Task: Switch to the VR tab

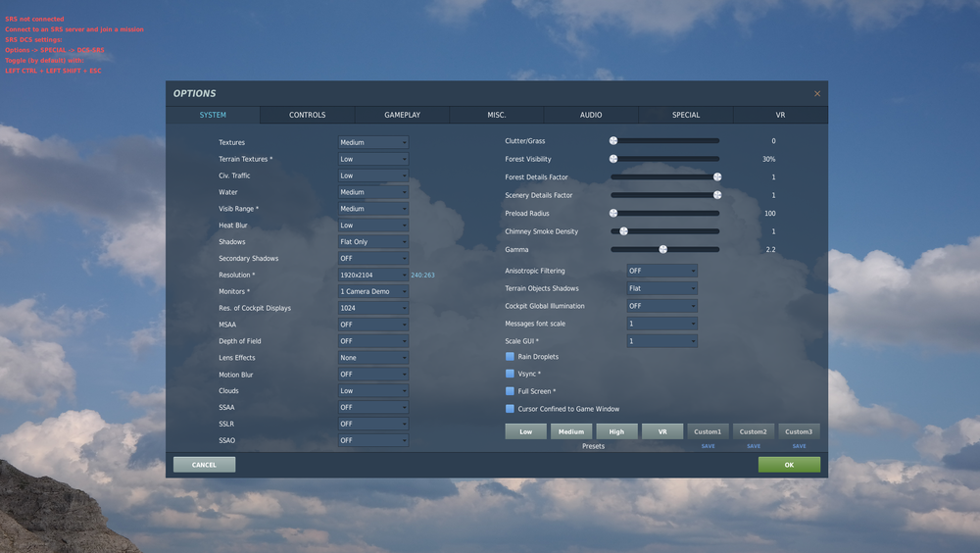Action: (780, 115)
